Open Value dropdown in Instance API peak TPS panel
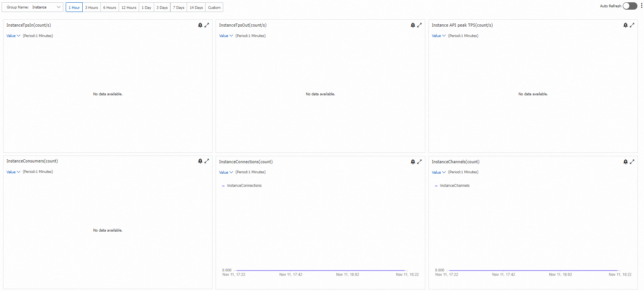Image resolution: width=644 pixels, height=291 pixels. point(438,36)
